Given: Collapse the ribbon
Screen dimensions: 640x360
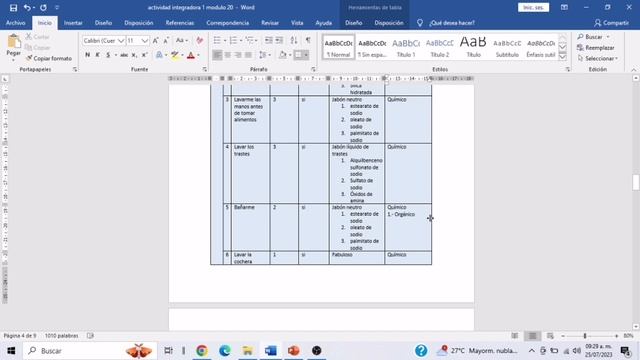Looking at the screenshot, I should [633, 70].
